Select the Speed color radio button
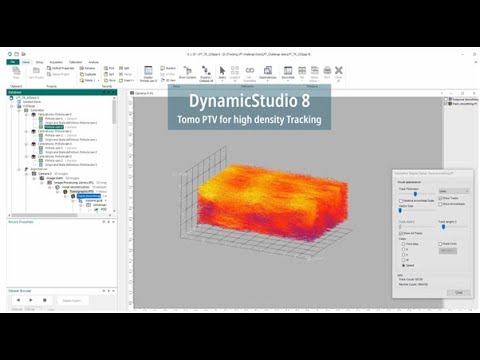 click(404, 265)
